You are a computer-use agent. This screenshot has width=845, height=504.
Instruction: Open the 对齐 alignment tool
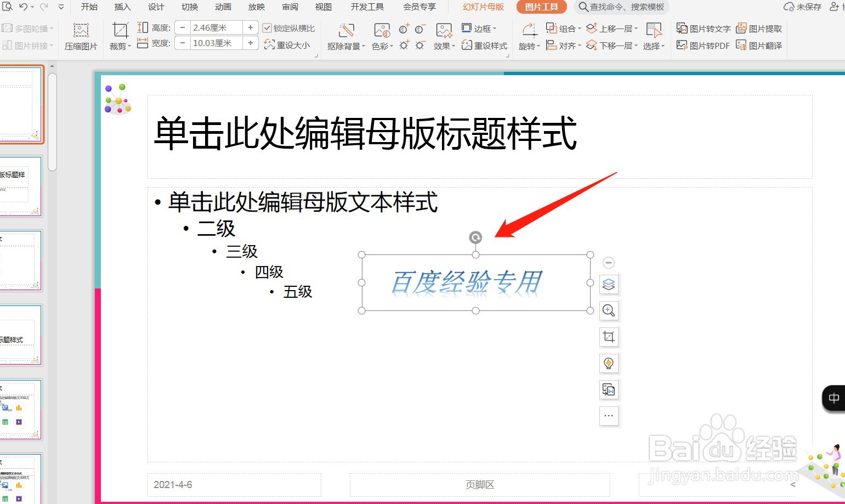tap(563, 46)
